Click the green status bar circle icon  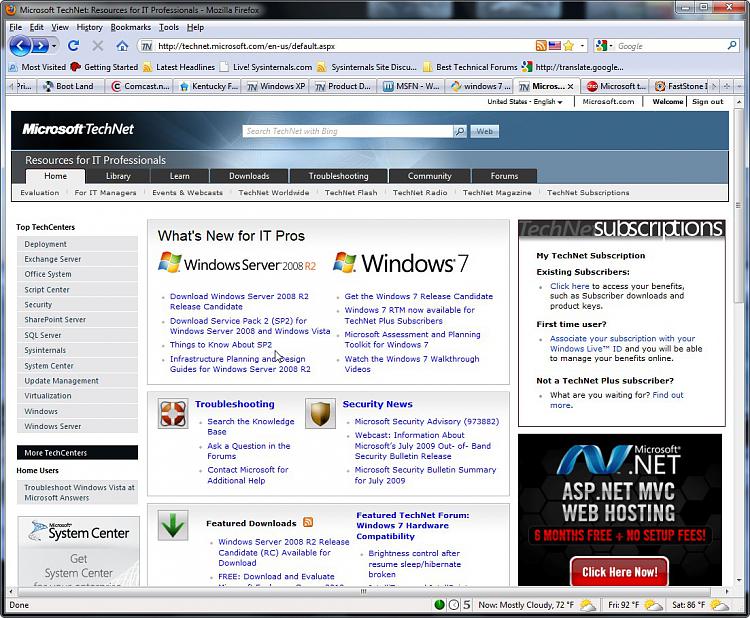pyautogui.click(x=439, y=605)
